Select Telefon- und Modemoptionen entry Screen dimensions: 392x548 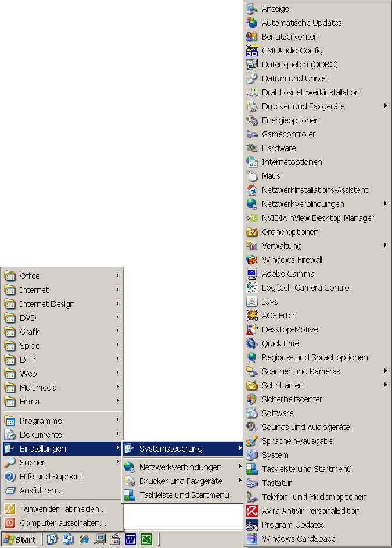(318, 497)
